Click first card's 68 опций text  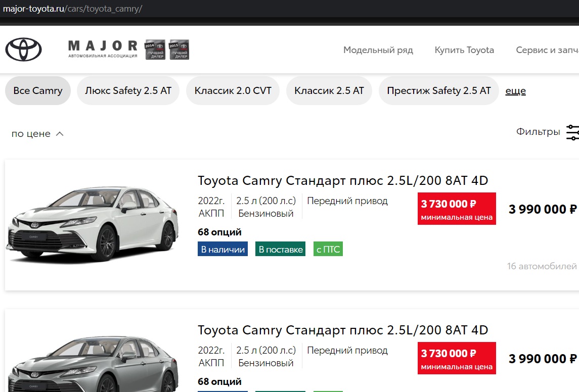(219, 232)
